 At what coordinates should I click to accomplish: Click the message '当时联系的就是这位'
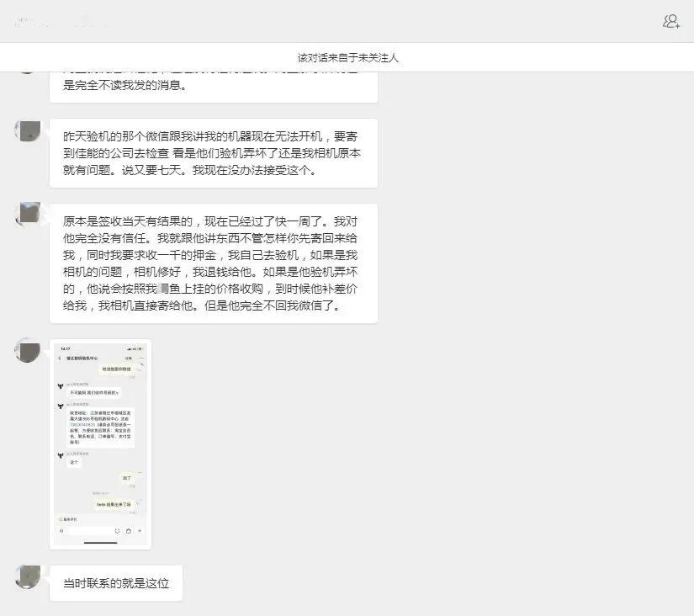(115, 581)
